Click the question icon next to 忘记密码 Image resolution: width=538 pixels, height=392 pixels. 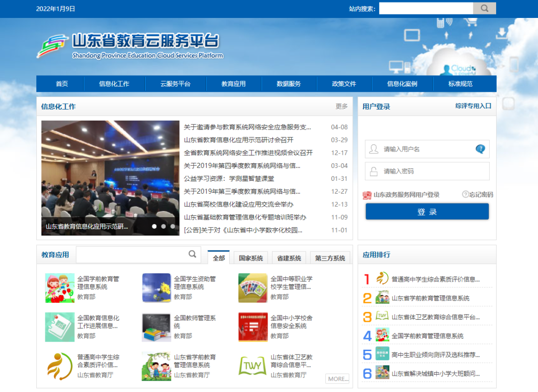464,195
